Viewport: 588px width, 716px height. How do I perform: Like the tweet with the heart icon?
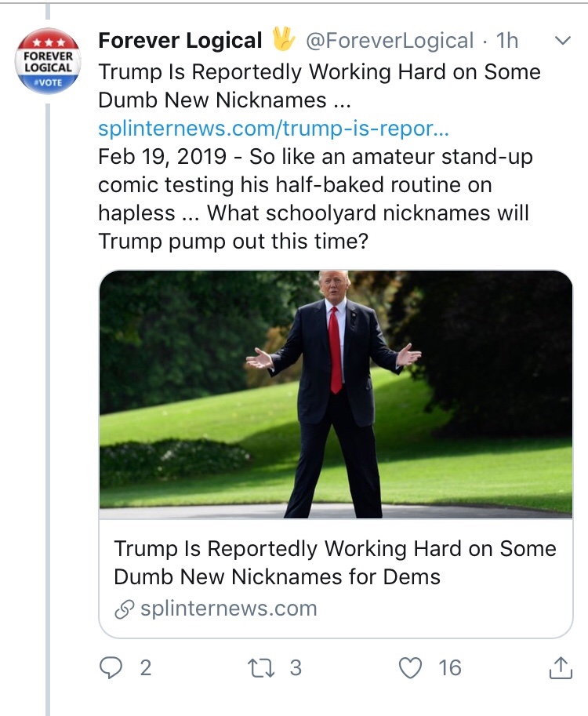411,667
